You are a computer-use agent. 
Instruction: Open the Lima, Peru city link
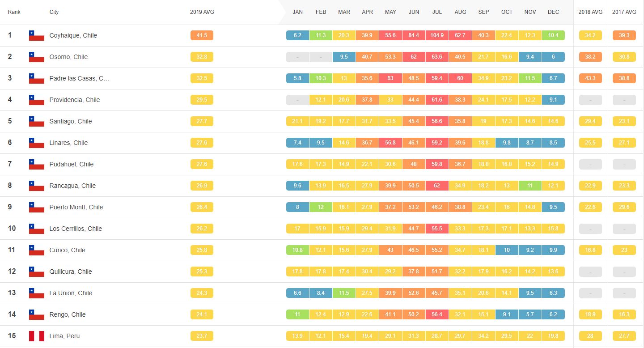pos(64,336)
